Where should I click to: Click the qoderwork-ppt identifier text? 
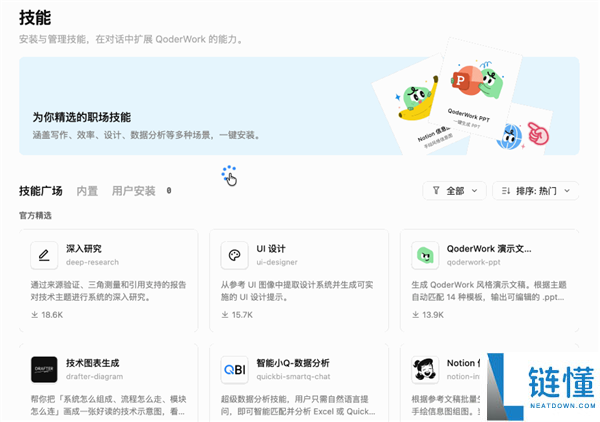473,262
